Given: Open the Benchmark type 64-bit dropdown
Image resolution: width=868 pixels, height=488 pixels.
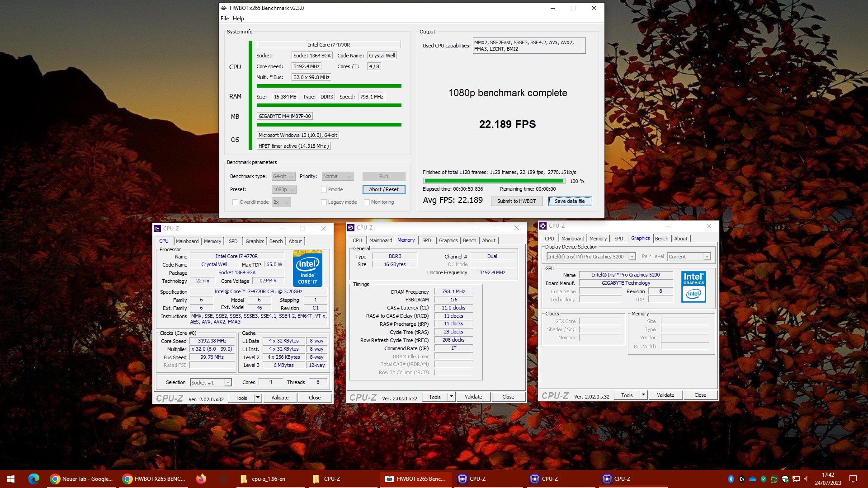Looking at the screenshot, I should coord(283,177).
